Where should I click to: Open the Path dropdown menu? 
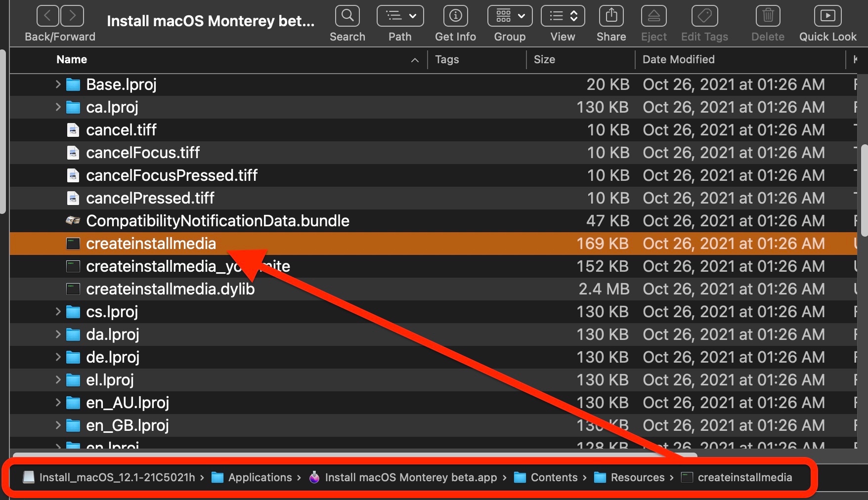(399, 16)
